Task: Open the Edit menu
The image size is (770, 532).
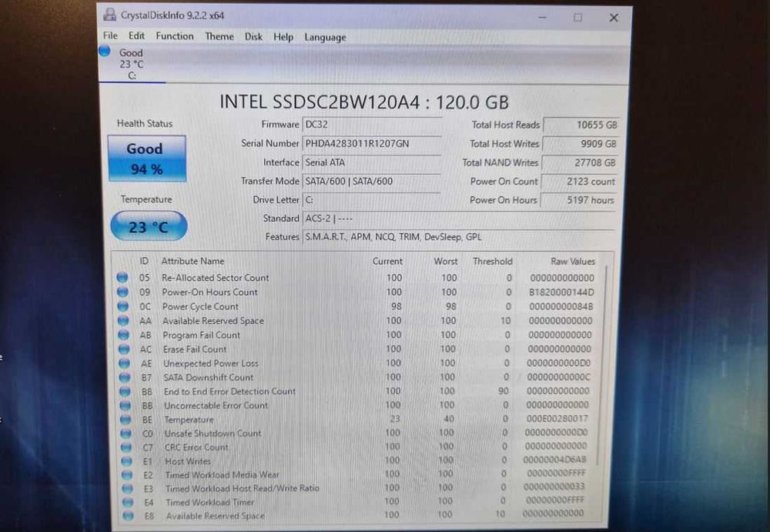Action: [136, 36]
